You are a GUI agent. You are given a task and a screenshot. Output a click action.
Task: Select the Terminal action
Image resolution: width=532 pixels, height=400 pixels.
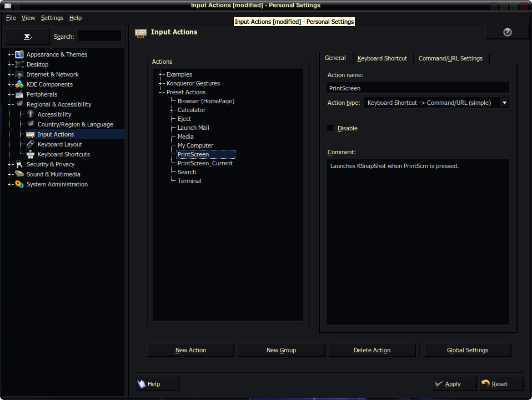189,181
